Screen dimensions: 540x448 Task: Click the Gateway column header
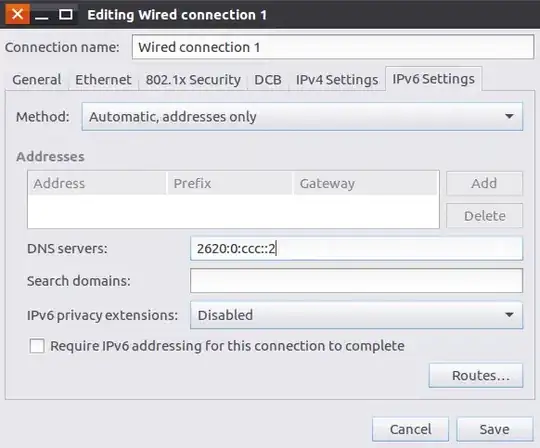[366, 183]
